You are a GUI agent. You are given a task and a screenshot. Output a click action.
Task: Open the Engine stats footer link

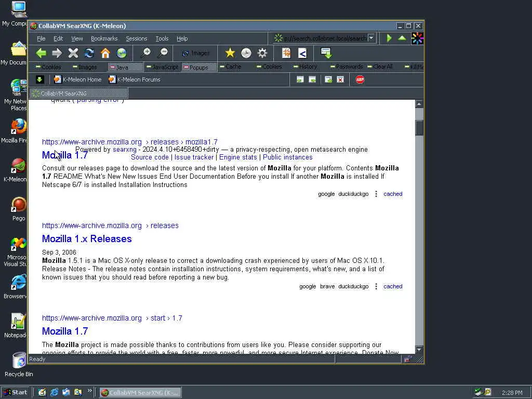coord(238,157)
